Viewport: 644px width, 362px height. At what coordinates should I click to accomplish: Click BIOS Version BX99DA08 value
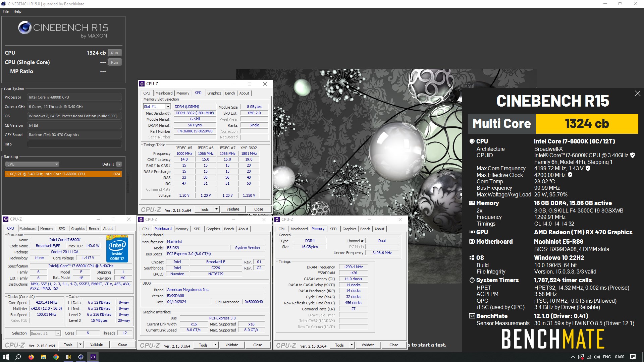(x=215, y=296)
